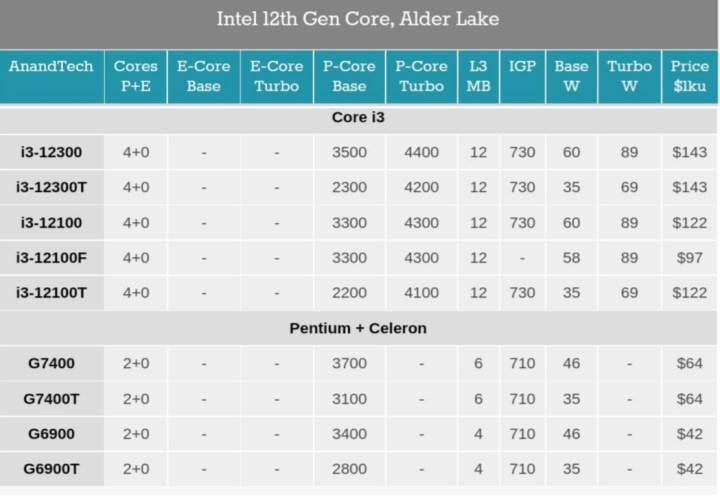The height and width of the screenshot is (503, 720).
Task: Click the 3700 P-Core Base value
Action: pos(349,362)
